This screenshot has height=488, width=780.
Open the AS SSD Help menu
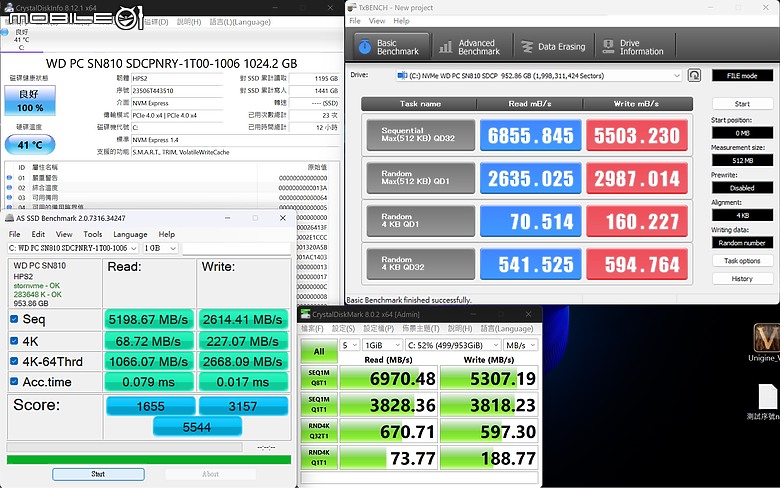click(x=167, y=234)
